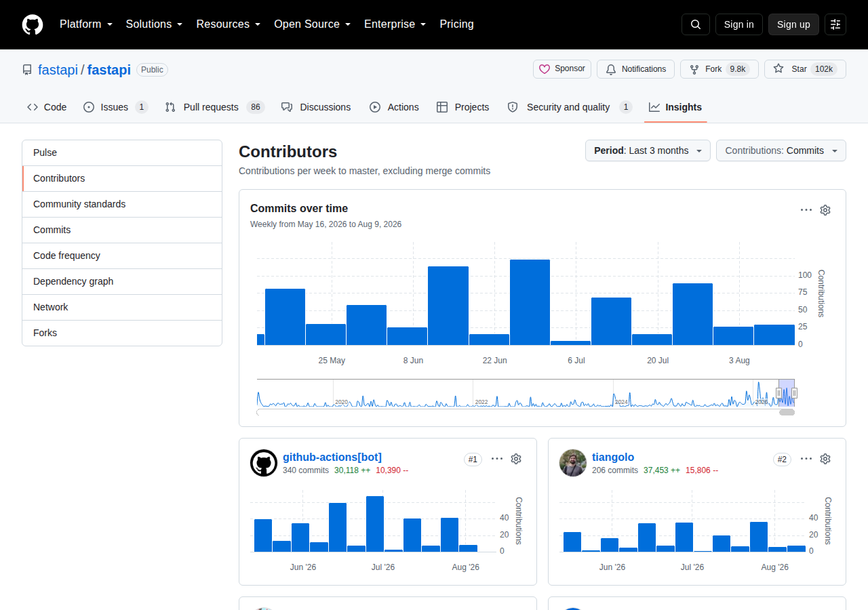Image resolution: width=868 pixels, height=610 pixels.
Task: Expand the Enterprise menu
Action: (395, 24)
